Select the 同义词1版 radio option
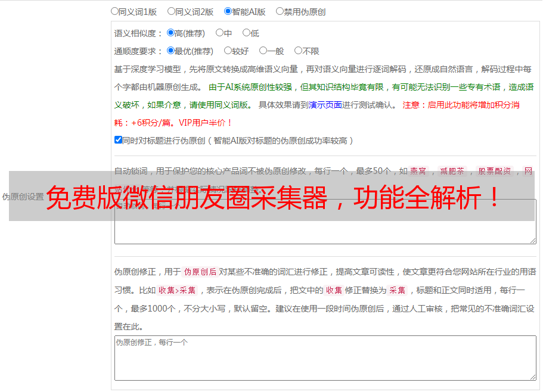Viewport: 543px width, 392px height. click(114, 11)
